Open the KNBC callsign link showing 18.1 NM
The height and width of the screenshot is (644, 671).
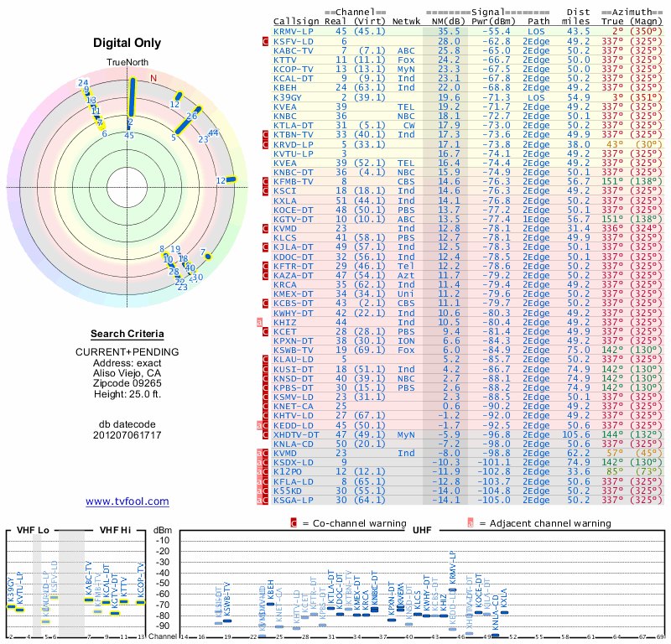pos(284,117)
